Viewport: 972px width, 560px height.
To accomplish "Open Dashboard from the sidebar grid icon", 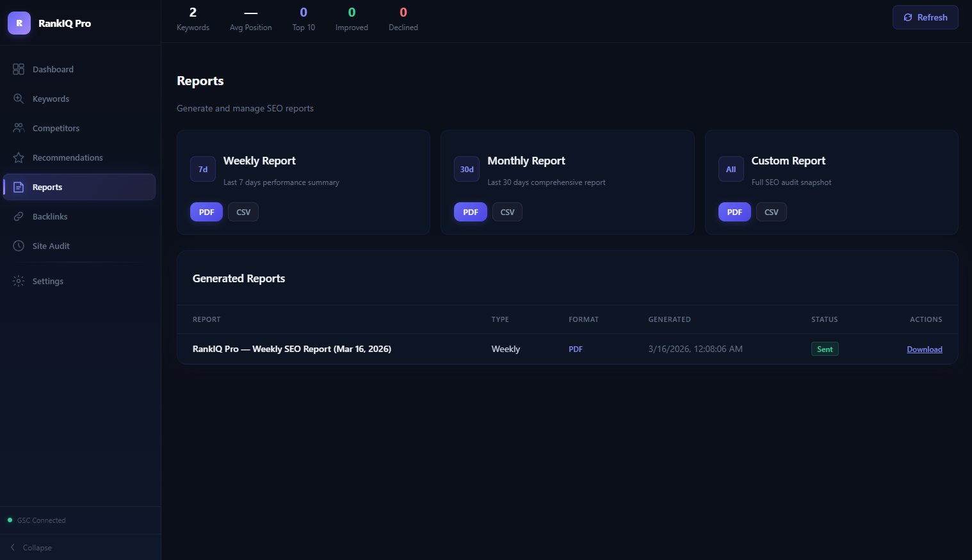I will click(x=19, y=69).
